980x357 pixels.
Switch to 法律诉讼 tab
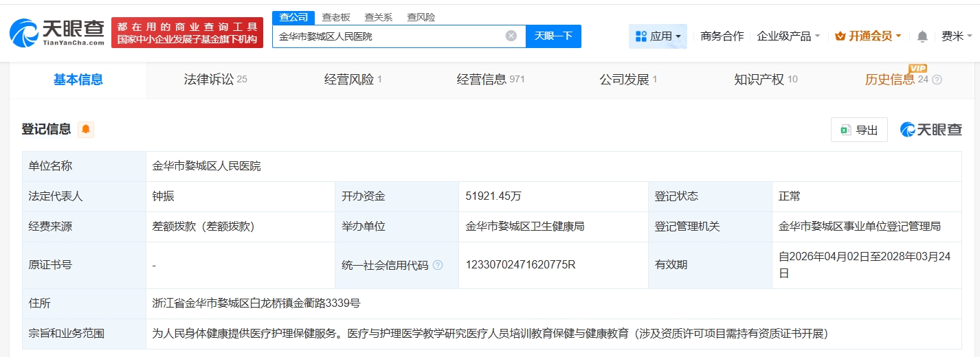point(215,80)
